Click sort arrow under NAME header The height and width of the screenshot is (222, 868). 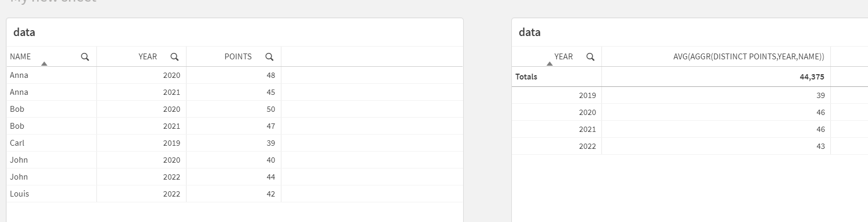coord(44,64)
